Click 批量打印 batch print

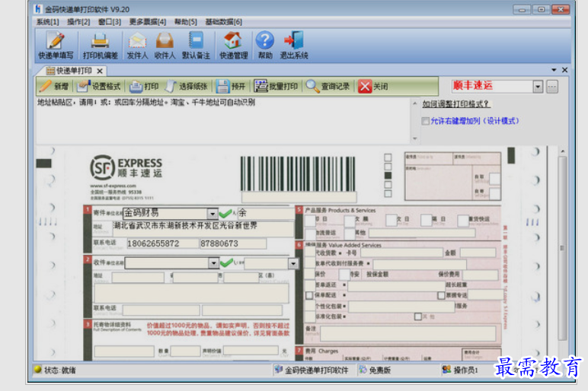click(276, 87)
